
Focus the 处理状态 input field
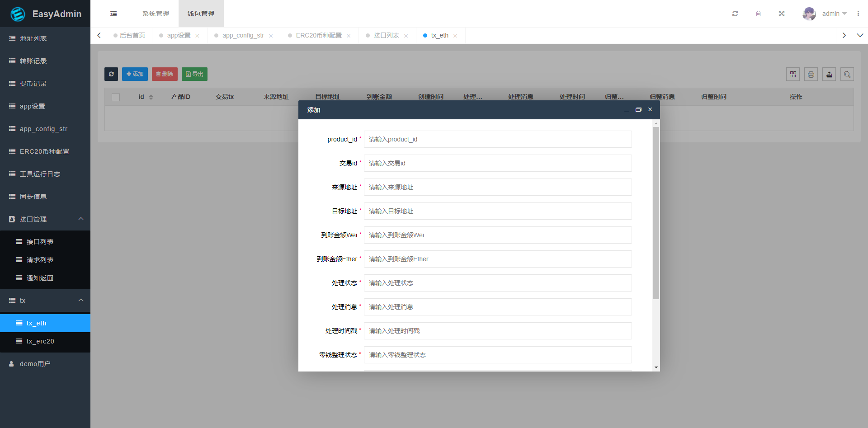point(498,283)
